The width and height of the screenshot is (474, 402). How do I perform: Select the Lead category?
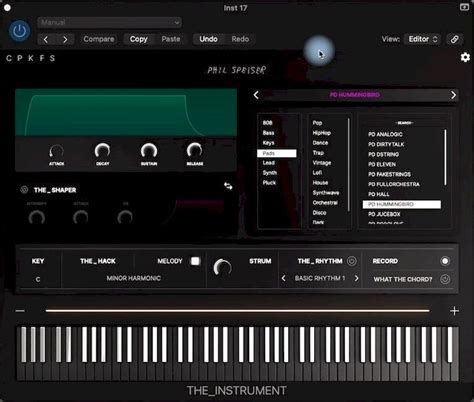(269, 163)
